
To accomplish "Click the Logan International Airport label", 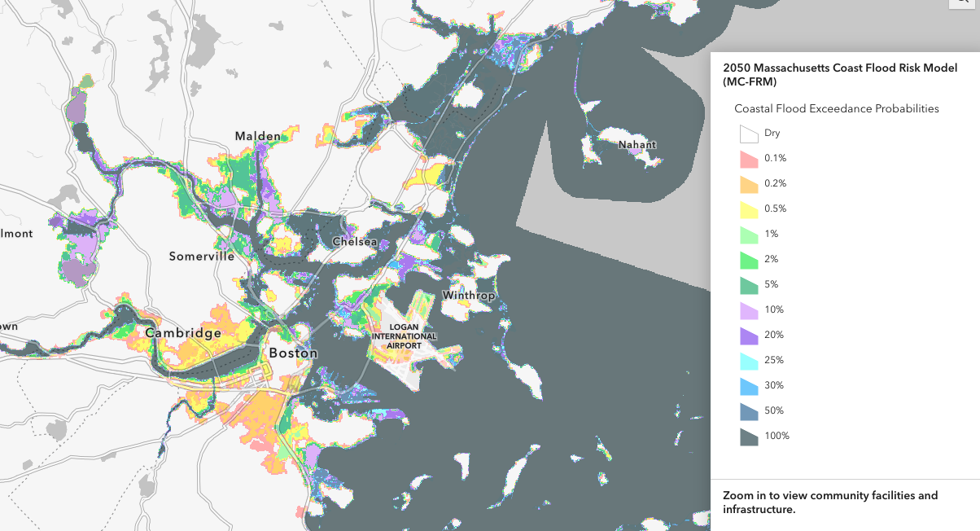I will (x=406, y=335).
